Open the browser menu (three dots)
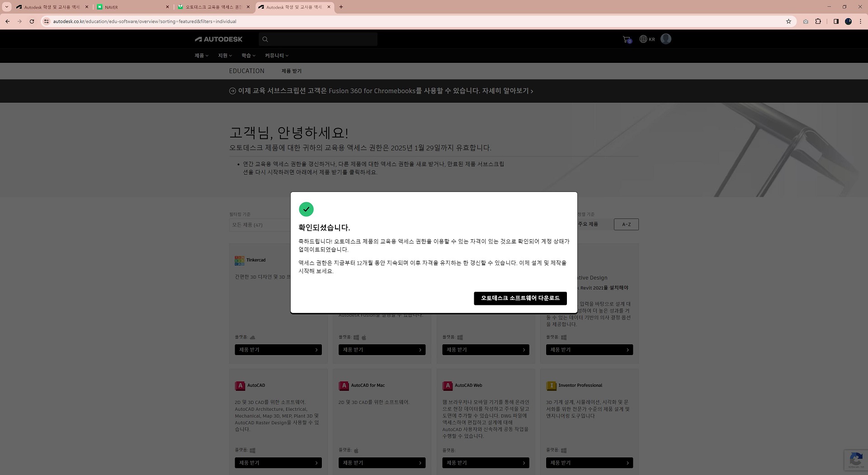This screenshot has height=475, width=868. click(x=860, y=21)
